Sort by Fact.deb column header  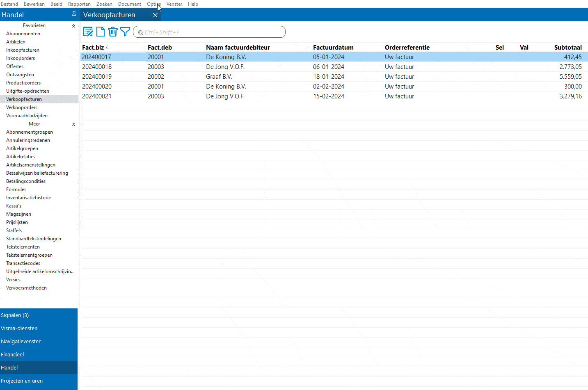[160, 48]
